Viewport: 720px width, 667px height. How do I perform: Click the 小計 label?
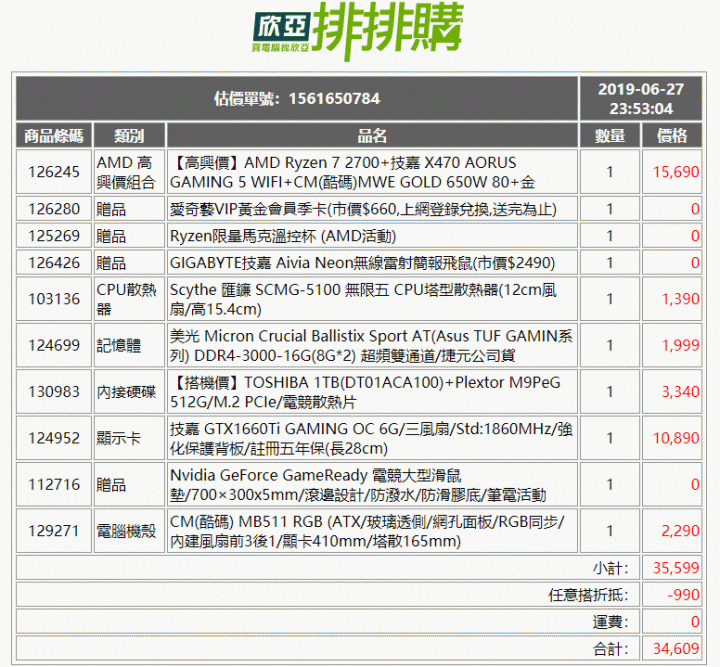[x=610, y=568]
